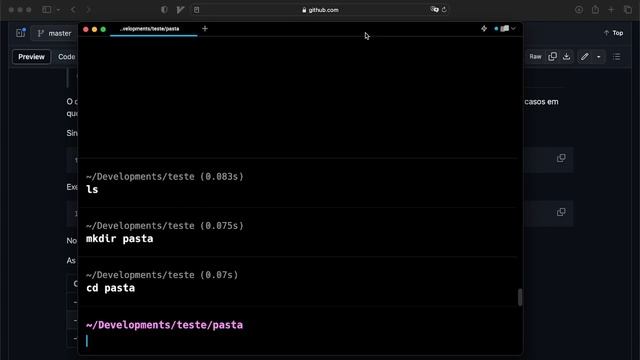Open the outline list icon on GitHub
The height and width of the screenshot is (360, 640).
tap(617, 57)
